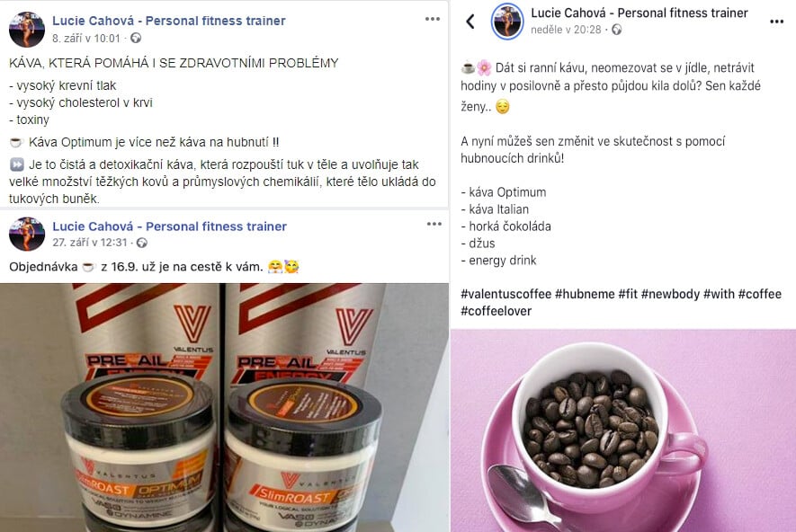Click profile avatar on the 27. září post

click(x=27, y=234)
